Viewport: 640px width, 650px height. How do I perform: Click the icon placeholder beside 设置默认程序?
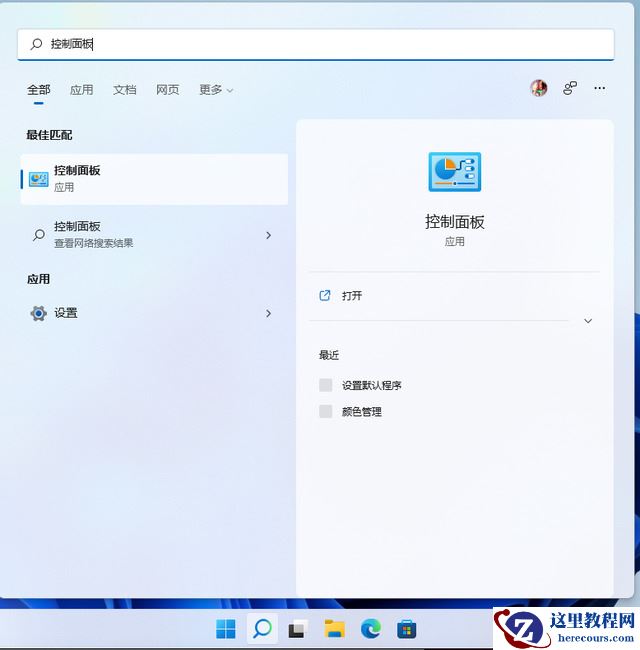click(325, 385)
